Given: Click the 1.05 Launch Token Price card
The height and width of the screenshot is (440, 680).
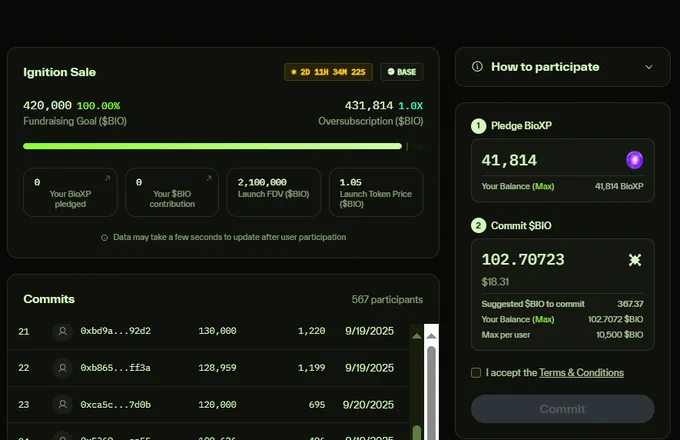Looking at the screenshot, I should pyautogui.click(x=376, y=192).
